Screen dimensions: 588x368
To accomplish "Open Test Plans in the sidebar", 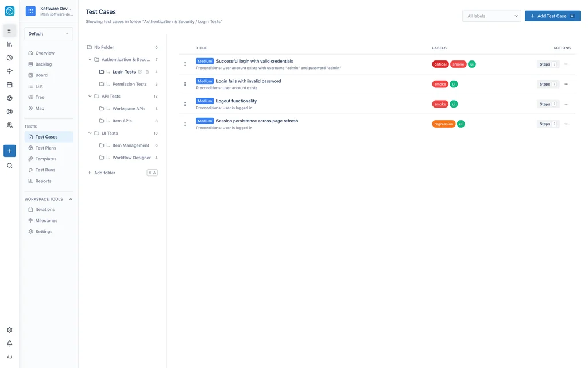I will click(x=49, y=148).
